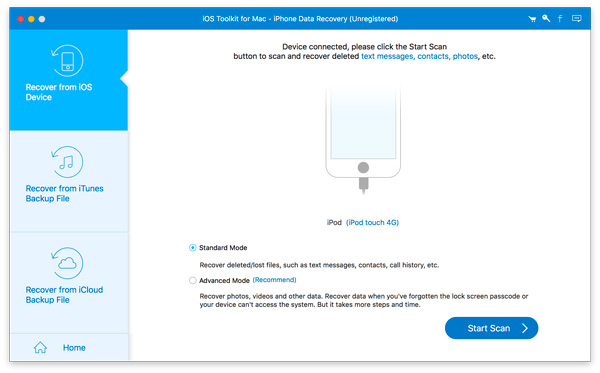This screenshot has width=600, height=373.
Task: Click the Home house icon
Action: tap(40, 347)
